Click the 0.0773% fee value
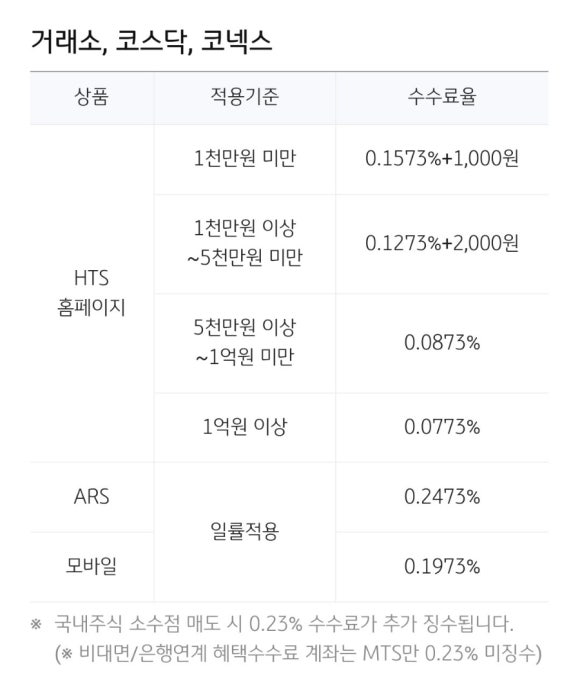This screenshot has height=698, width=580. pyautogui.click(x=442, y=427)
